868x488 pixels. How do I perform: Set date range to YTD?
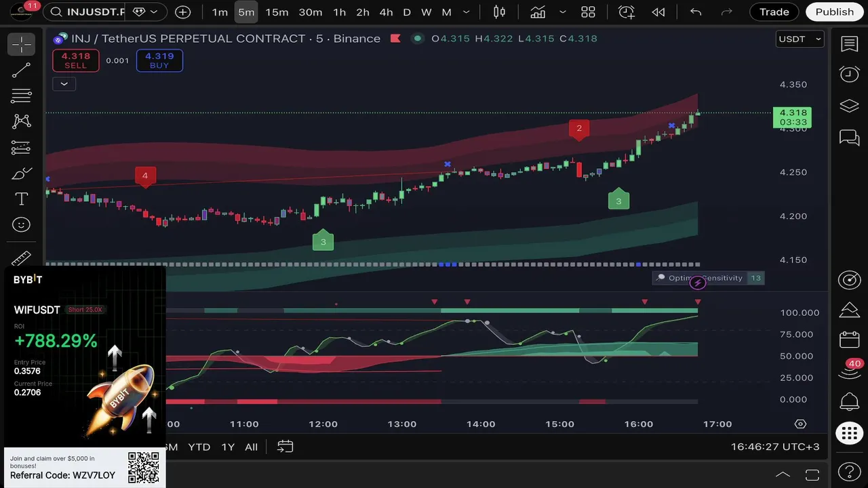[x=199, y=447]
